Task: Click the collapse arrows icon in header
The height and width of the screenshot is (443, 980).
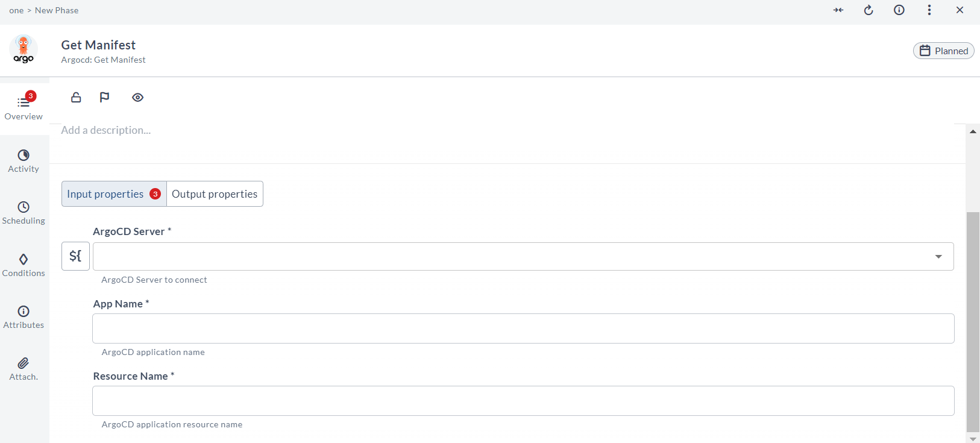Action: 838,10
